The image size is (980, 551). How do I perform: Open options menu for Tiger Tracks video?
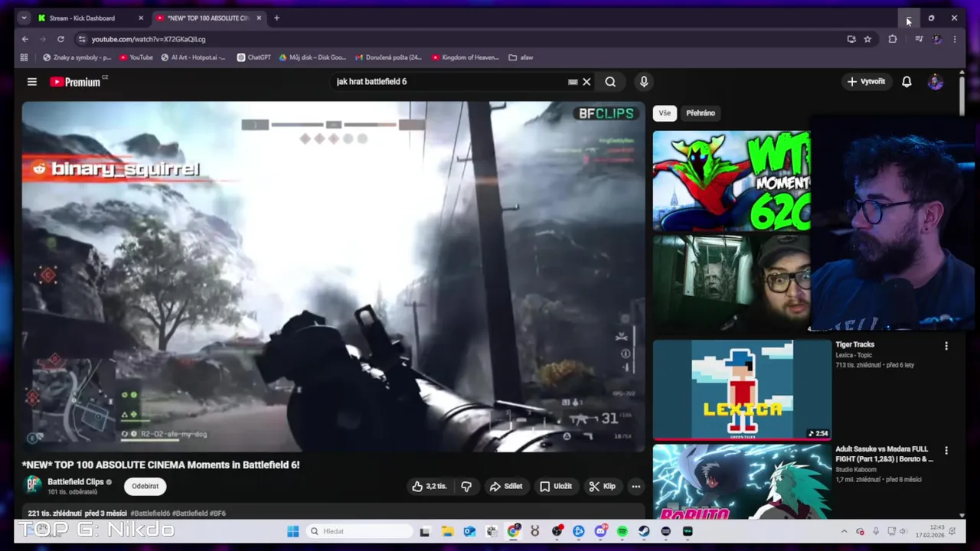946,346
